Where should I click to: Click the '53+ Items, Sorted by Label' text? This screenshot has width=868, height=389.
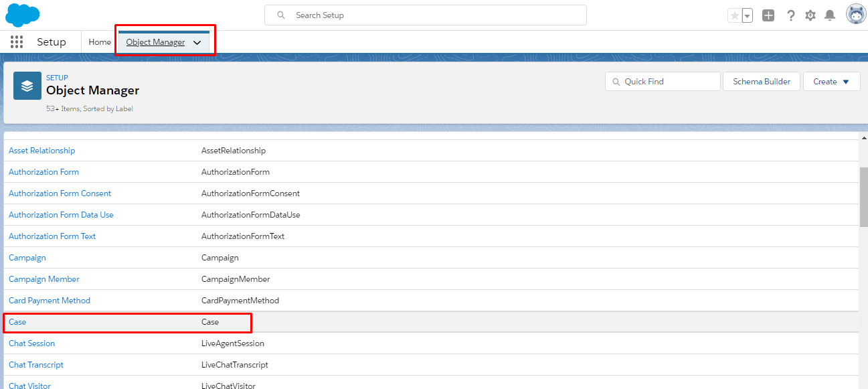click(x=90, y=108)
